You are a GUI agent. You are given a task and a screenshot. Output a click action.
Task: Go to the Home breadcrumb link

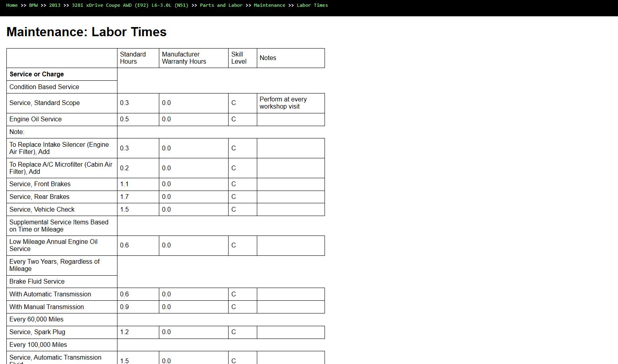pyautogui.click(x=12, y=5)
